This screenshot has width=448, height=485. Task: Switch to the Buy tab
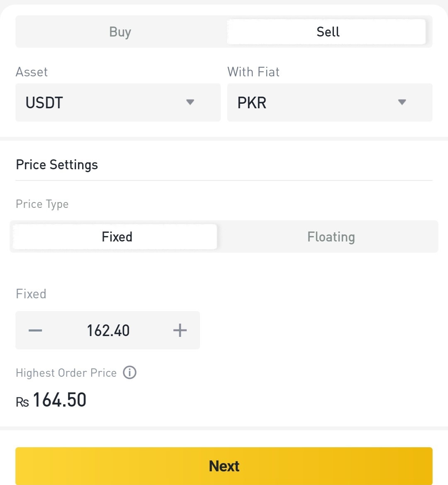(120, 32)
